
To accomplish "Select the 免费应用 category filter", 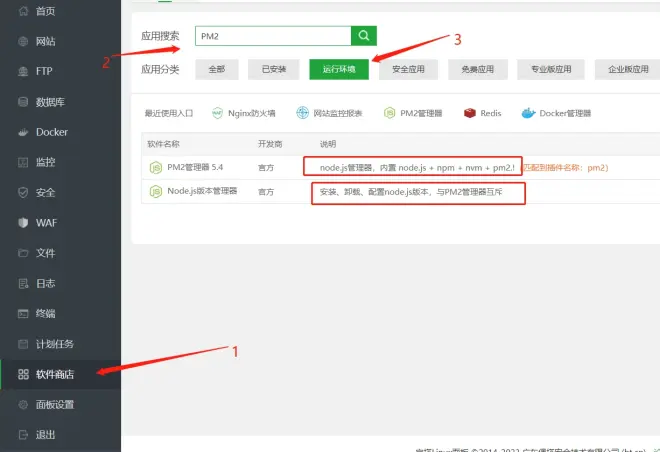I will [x=478, y=69].
